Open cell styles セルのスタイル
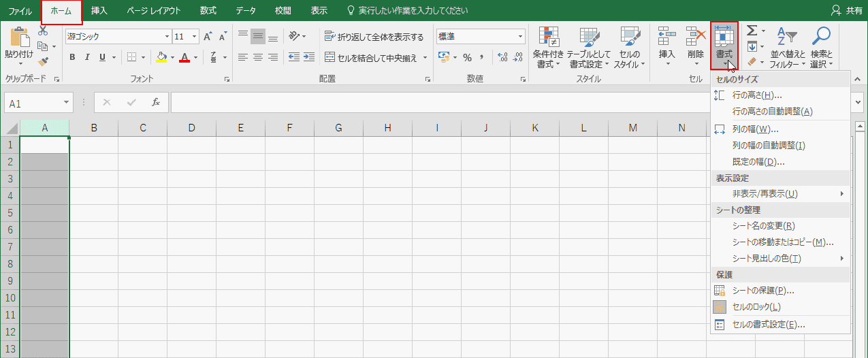The height and width of the screenshot is (358, 868). [630, 48]
